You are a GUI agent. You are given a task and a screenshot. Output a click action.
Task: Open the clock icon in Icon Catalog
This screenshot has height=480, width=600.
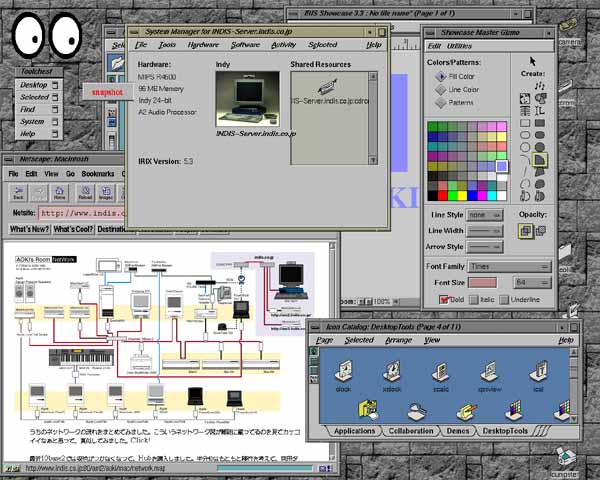343,371
